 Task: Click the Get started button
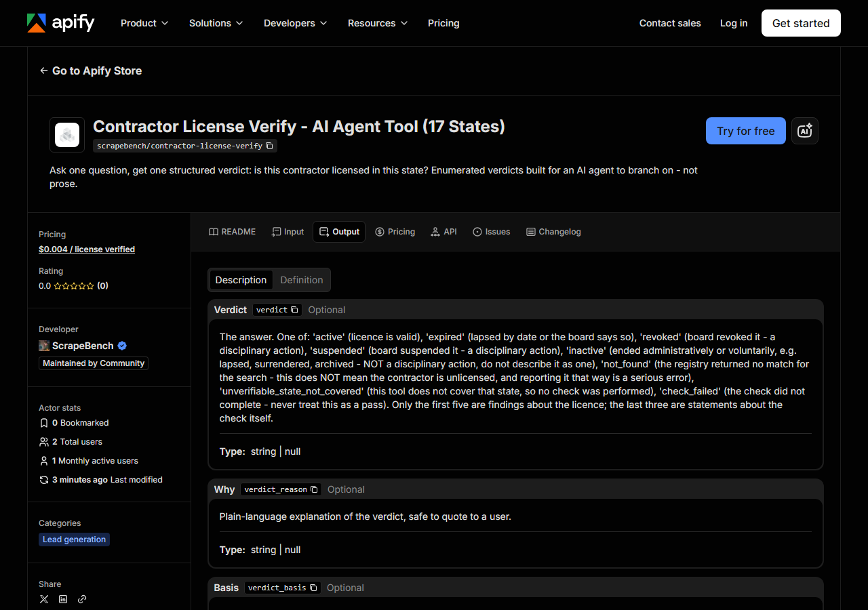801,23
